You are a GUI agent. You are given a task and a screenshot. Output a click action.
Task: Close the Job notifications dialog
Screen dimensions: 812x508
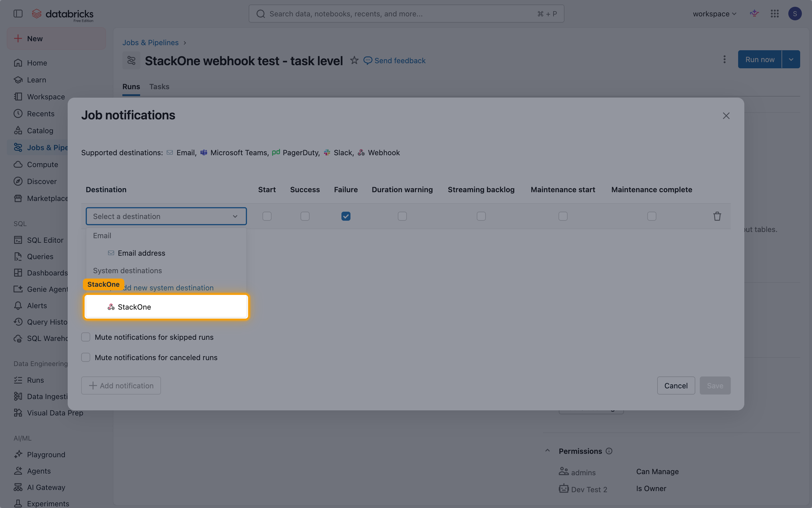[x=726, y=116]
